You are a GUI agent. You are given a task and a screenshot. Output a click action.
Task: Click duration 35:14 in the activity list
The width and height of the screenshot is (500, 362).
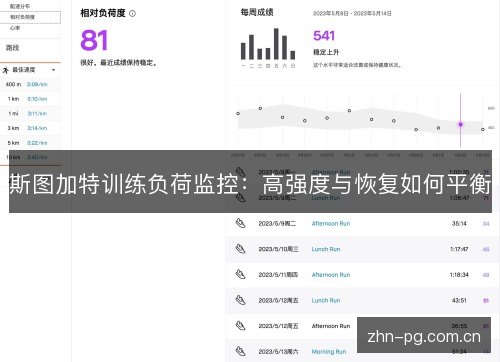click(x=459, y=223)
